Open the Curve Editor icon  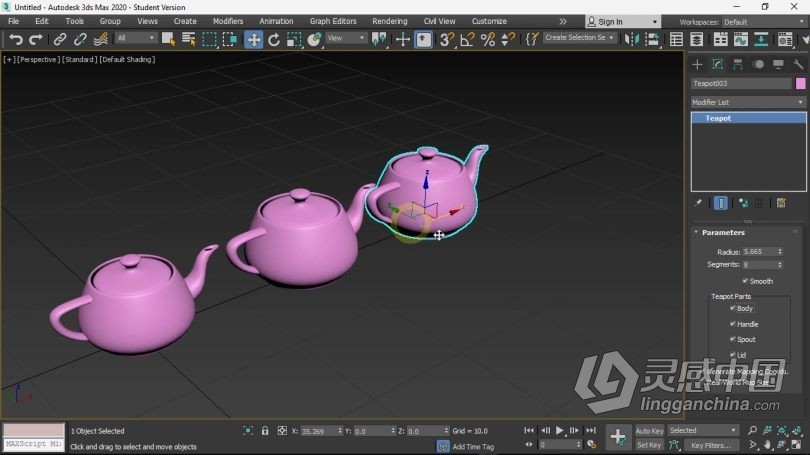click(x=741, y=39)
